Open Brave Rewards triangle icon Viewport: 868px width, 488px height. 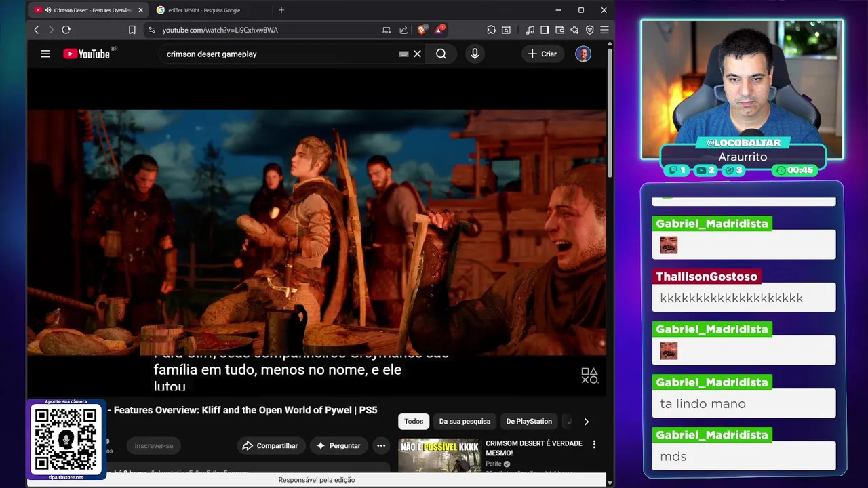click(439, 29)
